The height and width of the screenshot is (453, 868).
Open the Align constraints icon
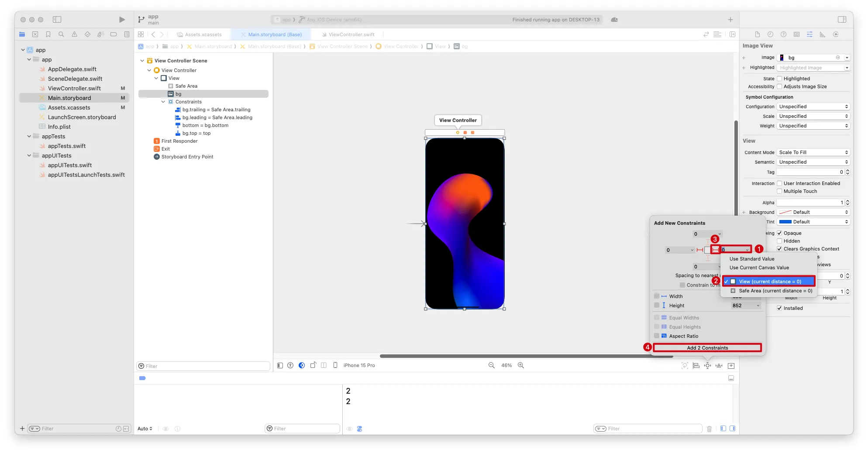click(x=696, y=366)
